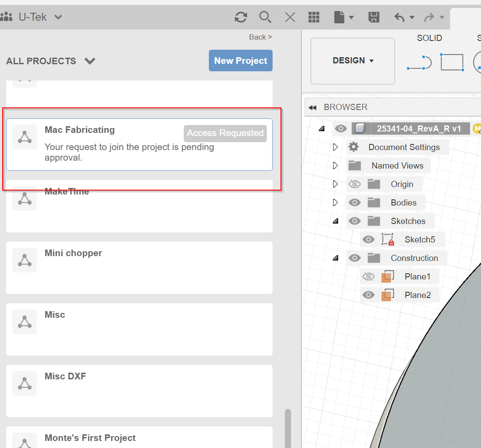Hide the Sketches folder
This screenshot has height=448, width=481.
355,221
